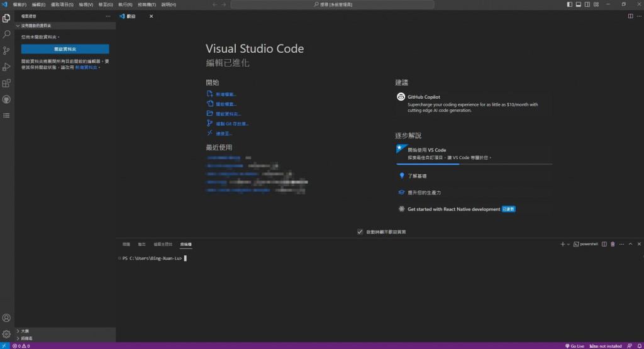Image resolution: width=644 pixels, height=349 pixels.
Task: Open editor more actions ellipsis
Action: pyautogui.click(x=639, y=16)
